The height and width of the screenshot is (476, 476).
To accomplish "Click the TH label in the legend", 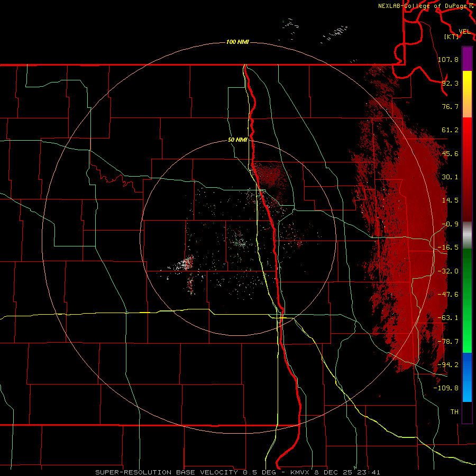I will tap(454, 411).
